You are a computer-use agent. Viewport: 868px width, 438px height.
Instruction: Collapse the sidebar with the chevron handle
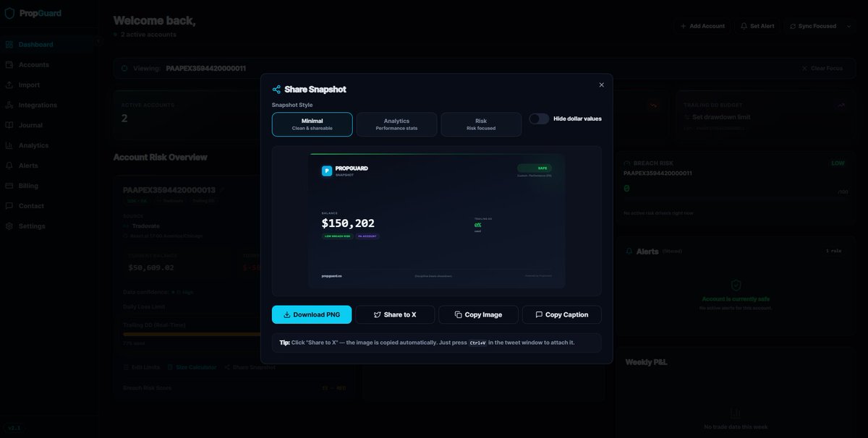tap(98, 41)
